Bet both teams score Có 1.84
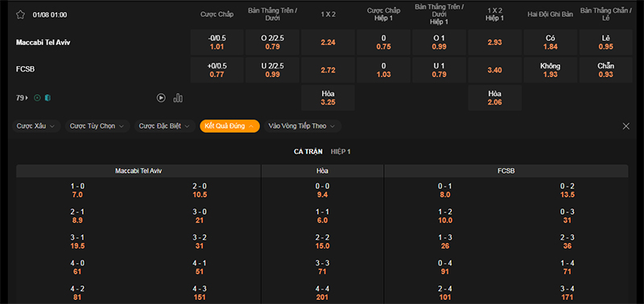 point(551,43)
